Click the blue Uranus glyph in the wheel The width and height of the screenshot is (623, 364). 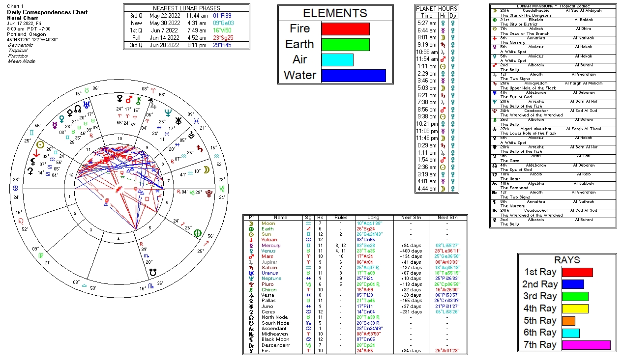(87, 104)
